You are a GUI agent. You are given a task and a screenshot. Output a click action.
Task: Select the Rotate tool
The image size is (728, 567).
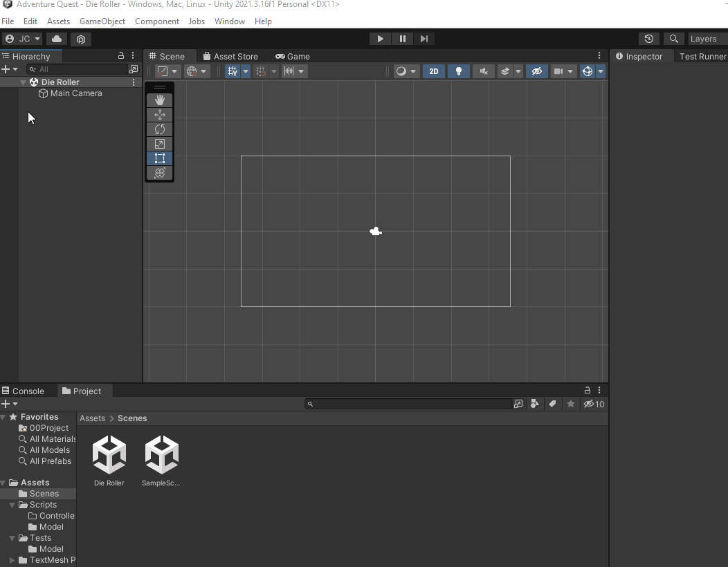pyautogui.click(x=159, y=129)
